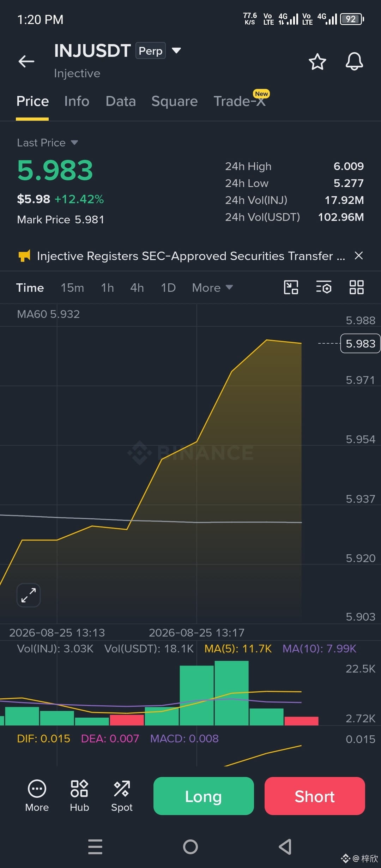Select the 4h chart interval
Screen dimensions: 381x868
tap(137, 288)
